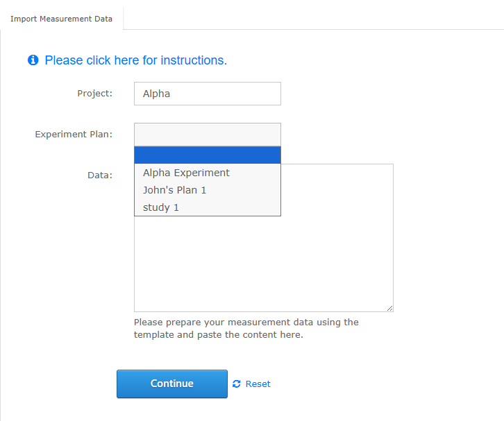The height and width of the screenshot is (421, 504).
Task: Open the Experiment Plan dropdown box
Action: [207, 135]
